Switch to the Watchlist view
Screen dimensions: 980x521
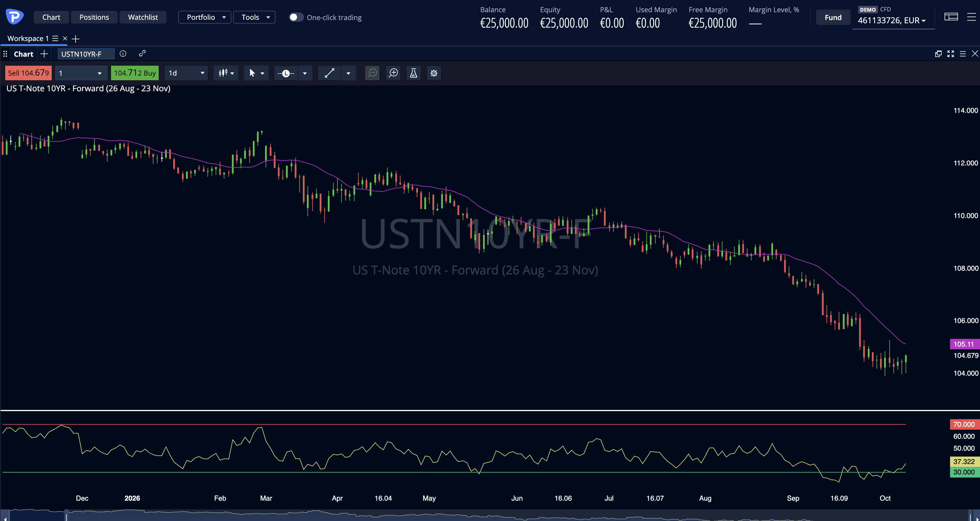click(x=143, y=17)
